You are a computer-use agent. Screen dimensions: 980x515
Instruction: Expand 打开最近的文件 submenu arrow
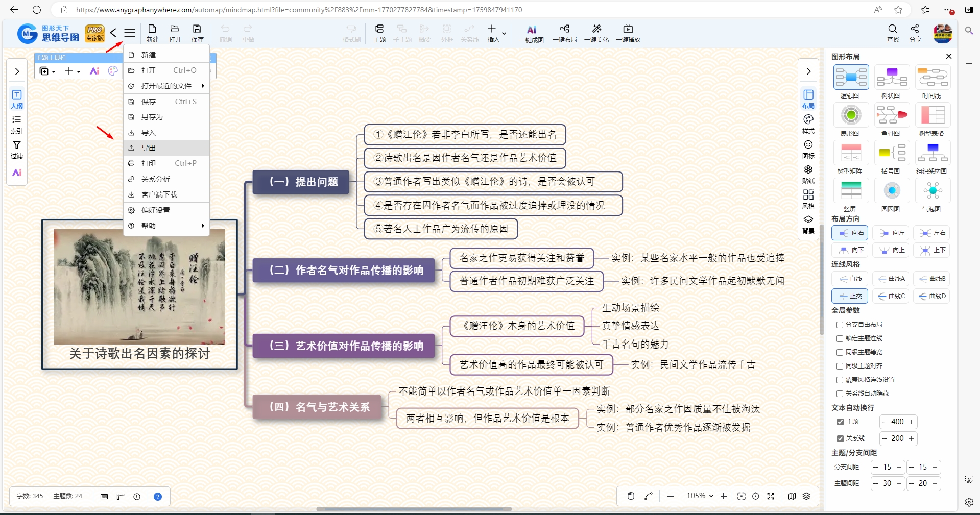coord(203,86)
